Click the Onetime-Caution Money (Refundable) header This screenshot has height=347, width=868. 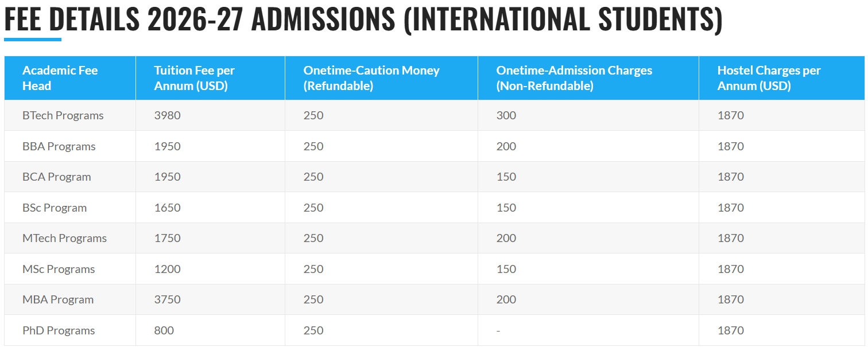371,78
